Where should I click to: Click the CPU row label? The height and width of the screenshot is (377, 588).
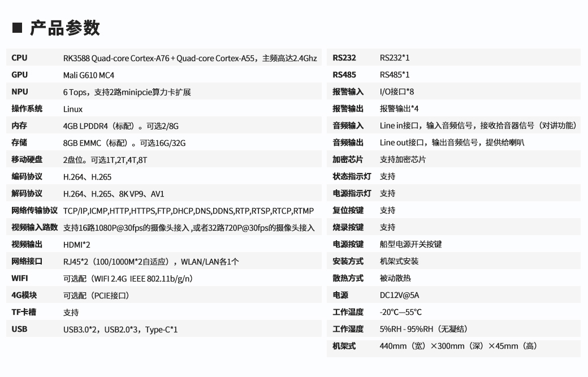tap(19, 58)
